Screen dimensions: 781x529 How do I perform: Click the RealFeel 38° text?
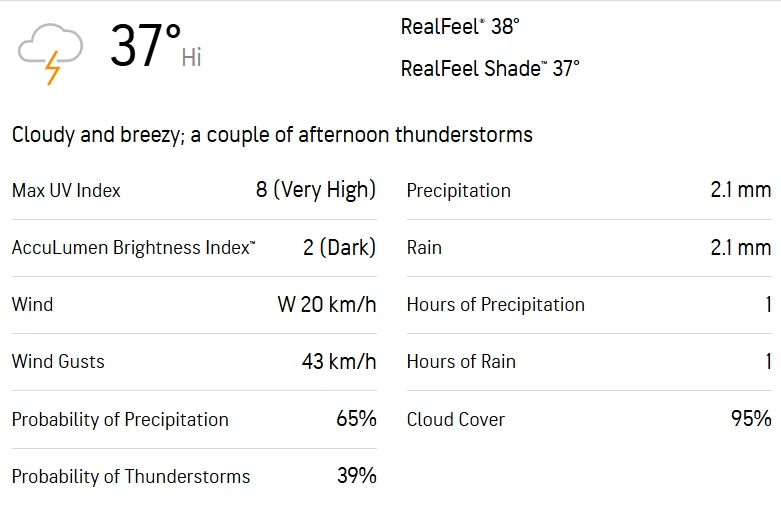[x=460, y=27]
